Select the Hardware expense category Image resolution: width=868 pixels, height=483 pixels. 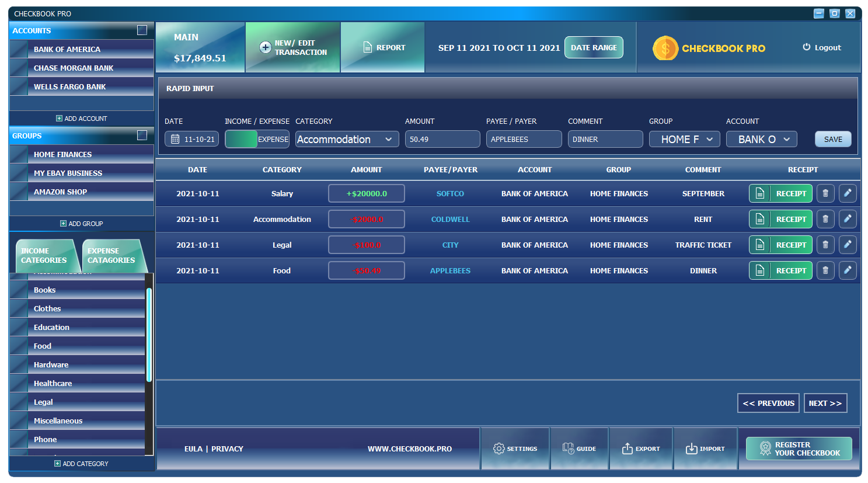(x=77, y=364)
